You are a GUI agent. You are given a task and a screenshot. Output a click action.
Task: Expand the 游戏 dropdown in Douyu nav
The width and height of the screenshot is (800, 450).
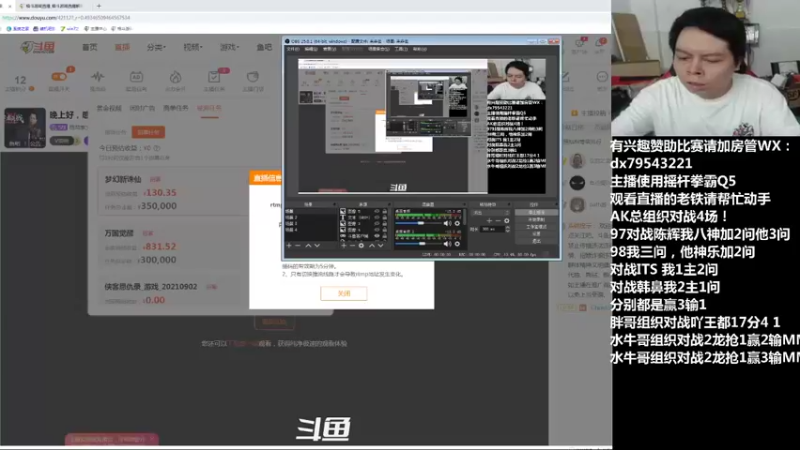pos(230,47)
